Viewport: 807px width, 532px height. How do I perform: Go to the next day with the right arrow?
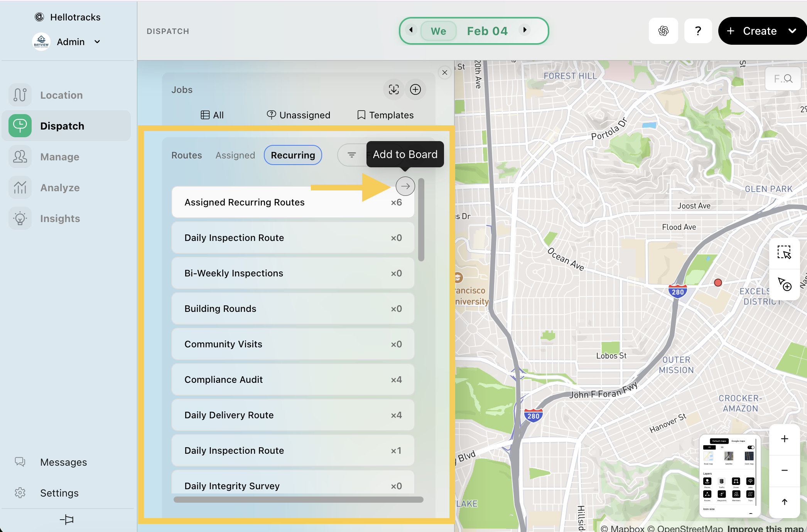[525, 30]
